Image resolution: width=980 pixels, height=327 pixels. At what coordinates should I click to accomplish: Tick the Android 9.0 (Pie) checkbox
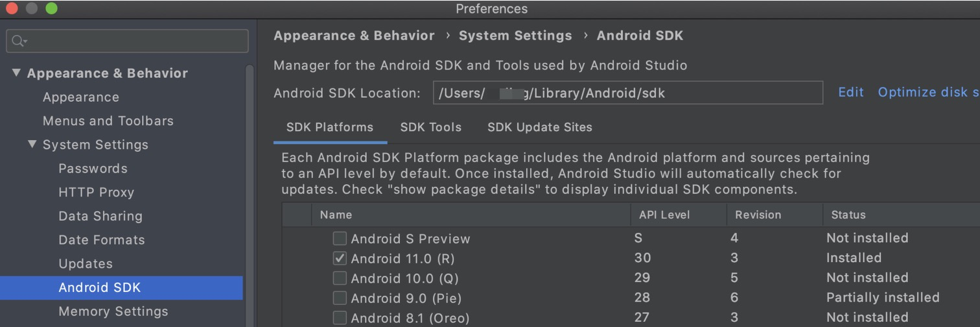click(340, 298)
